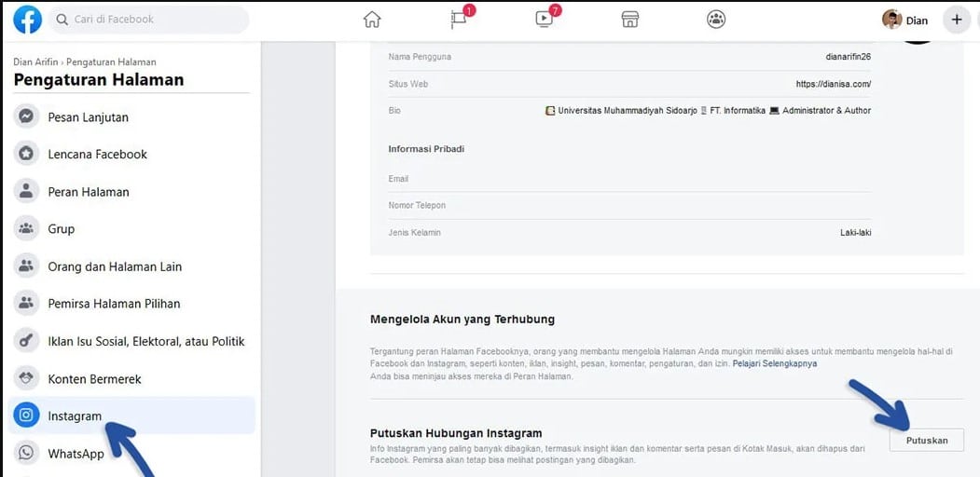
Task: Select Instagram in the sidebar
Action: click(131, 416)
